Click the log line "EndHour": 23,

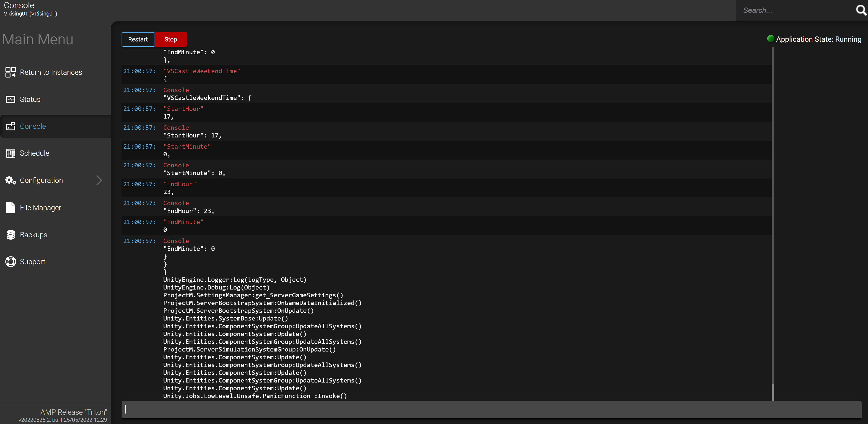coord(189,211)
